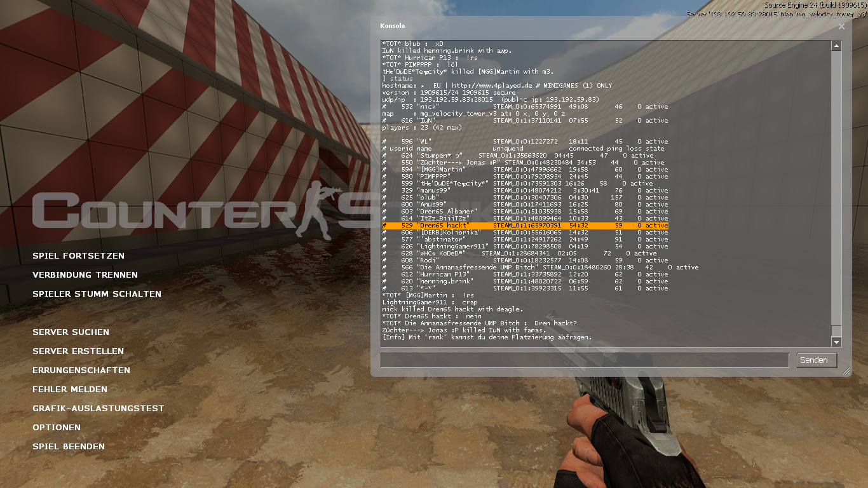
Task: Click the "] status" command line
Action: (397, 79)
